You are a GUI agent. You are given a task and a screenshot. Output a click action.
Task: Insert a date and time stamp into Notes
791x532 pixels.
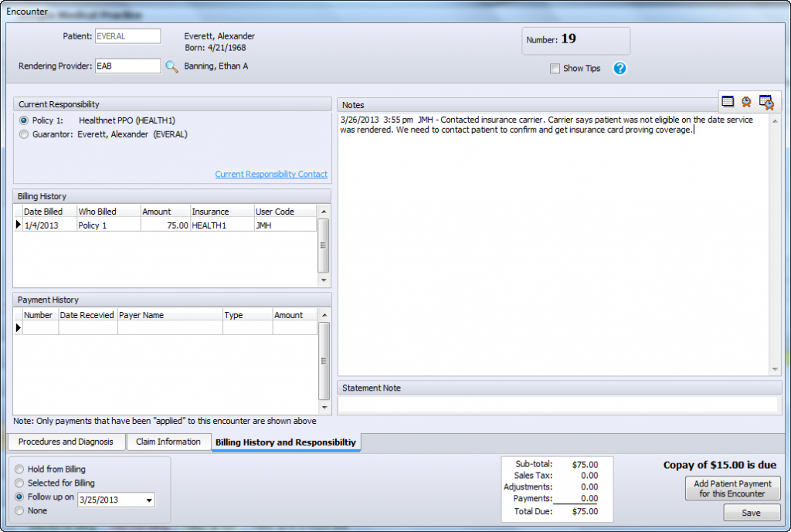pyautogui.click(x=766, y=102)
